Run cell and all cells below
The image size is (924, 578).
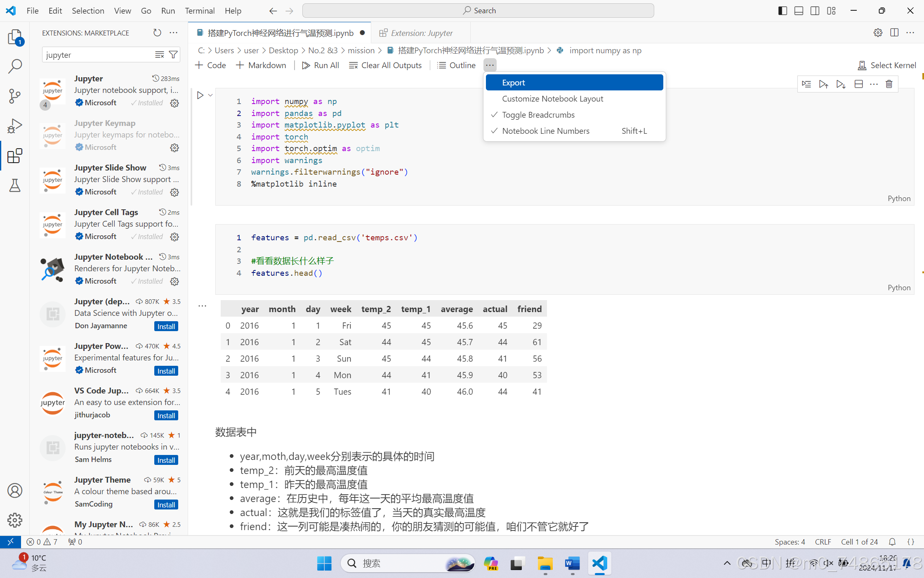pyautogui.click(x=841, y=84)
